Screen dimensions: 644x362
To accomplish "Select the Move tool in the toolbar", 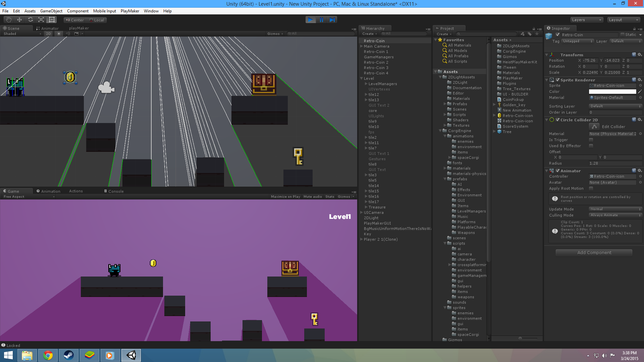I will 19,20.
